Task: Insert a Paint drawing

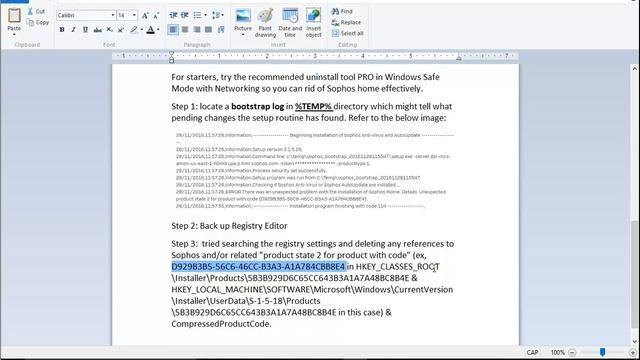Action: pyautogui.click(x=265, y=23)
